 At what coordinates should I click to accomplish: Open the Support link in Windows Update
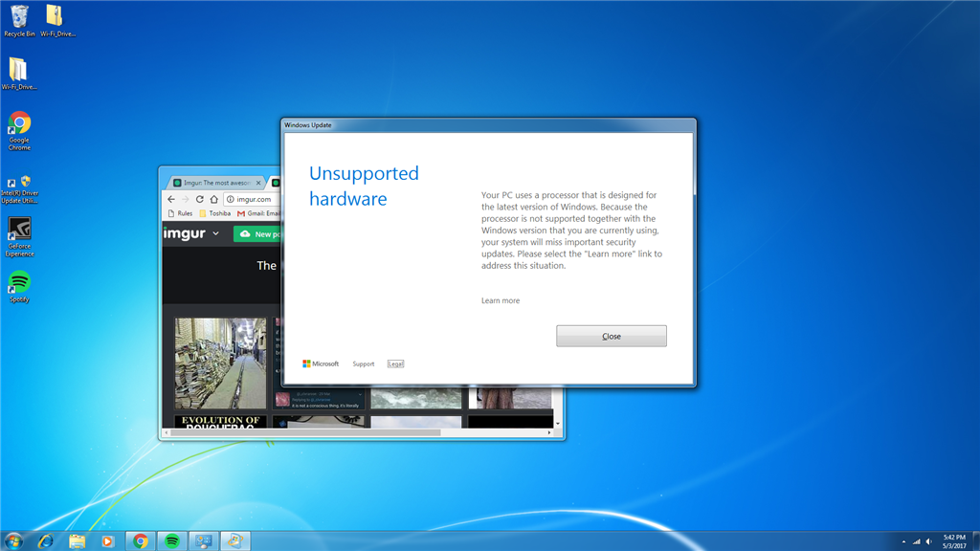pyautogui.click(x=363, y=364)
